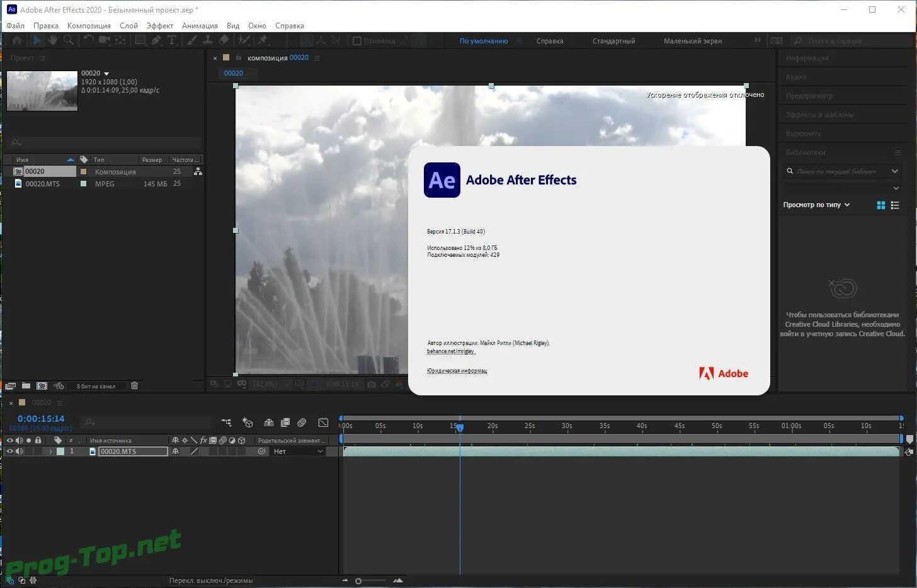This screenshot has height=588, width=917.
Task: Click label color swatch of 00020.MTS item
Action: click(83, 184)
